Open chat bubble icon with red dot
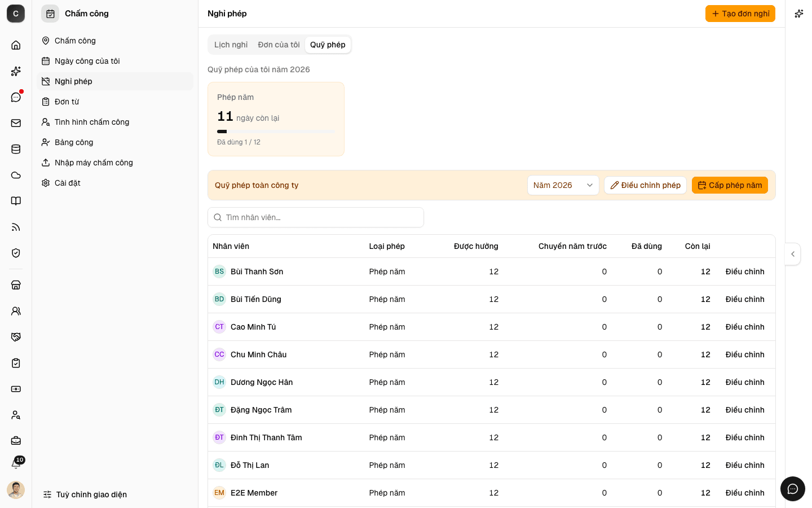The image size is (812, 508). [x=16, y=97]
